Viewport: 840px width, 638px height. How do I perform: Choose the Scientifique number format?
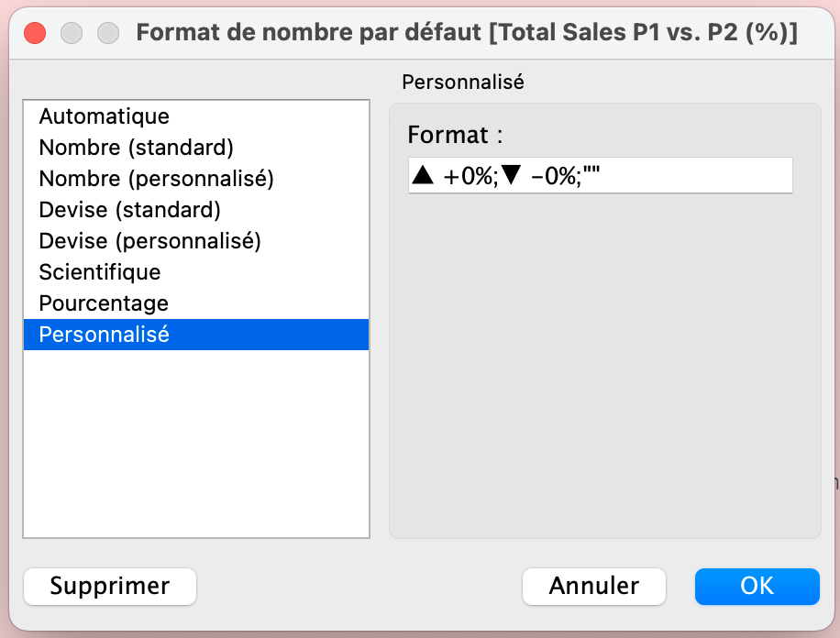point(99,272)
